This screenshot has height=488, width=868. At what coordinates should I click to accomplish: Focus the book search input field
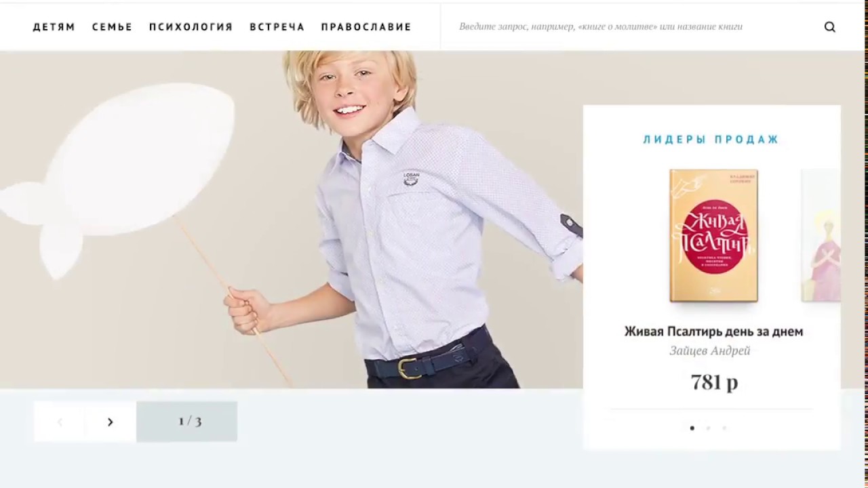click(x=631, y=27)
